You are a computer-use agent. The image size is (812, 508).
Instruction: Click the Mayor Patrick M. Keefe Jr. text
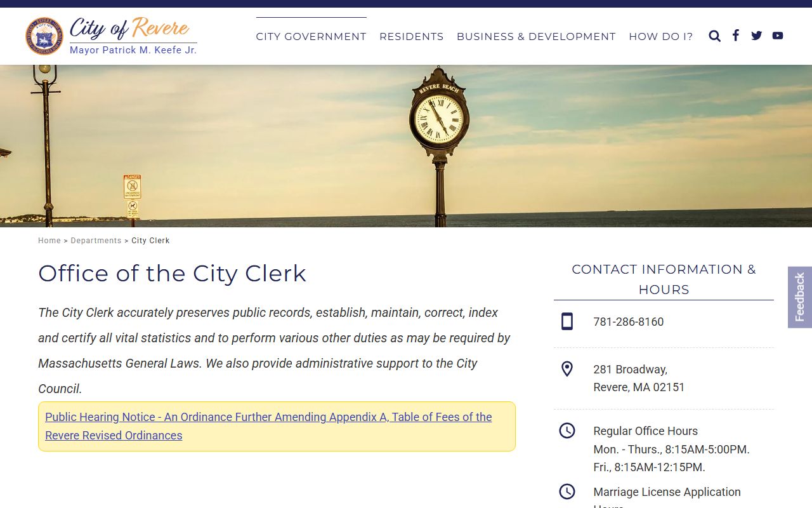(133, 50)
